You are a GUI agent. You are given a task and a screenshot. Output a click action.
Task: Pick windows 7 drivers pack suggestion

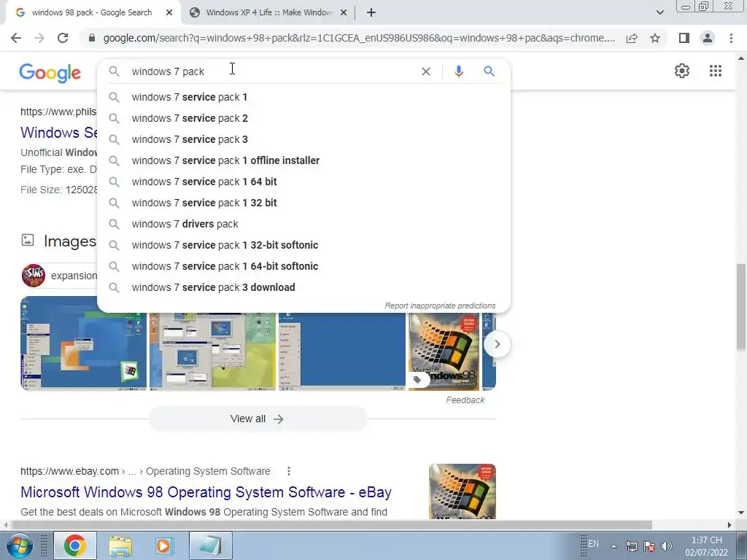[x=303, y=224]
